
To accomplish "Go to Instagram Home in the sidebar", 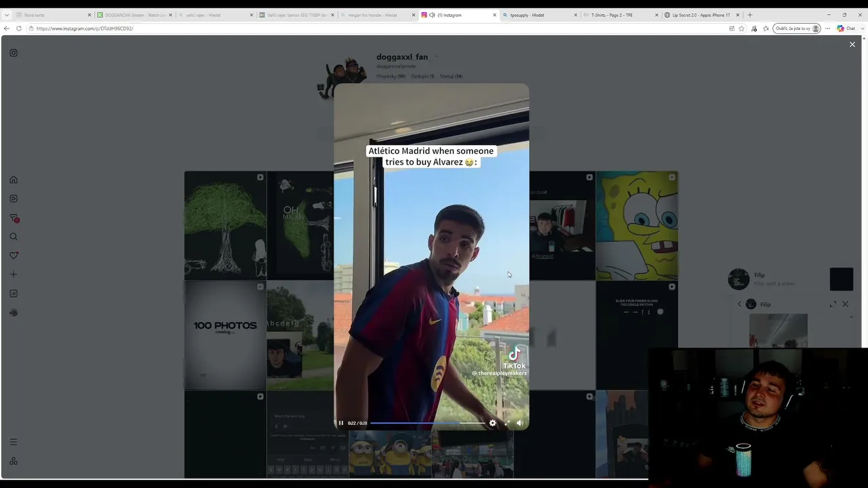I will [x=14, y=180].
